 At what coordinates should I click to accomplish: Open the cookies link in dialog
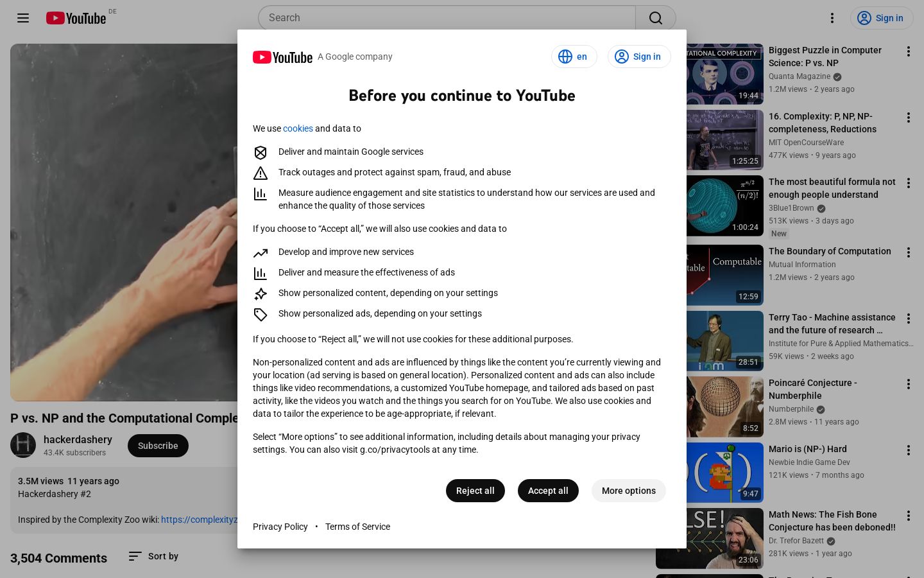(x=298, y=128)
